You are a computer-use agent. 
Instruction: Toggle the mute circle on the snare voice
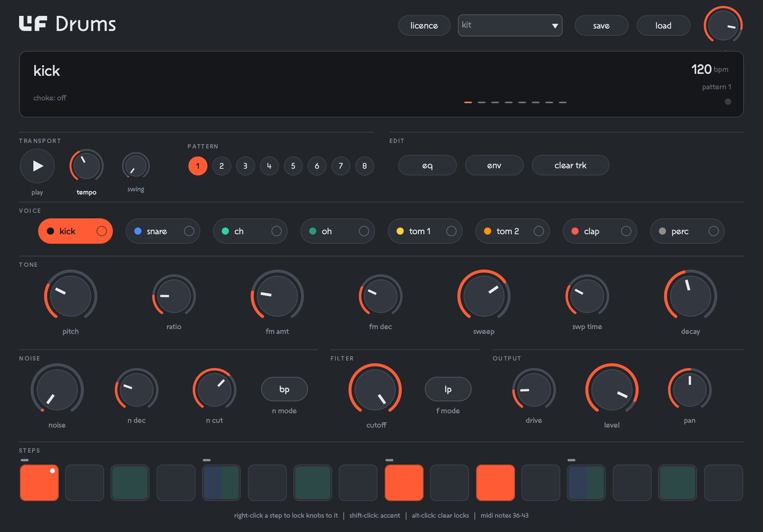coord(189,231)
